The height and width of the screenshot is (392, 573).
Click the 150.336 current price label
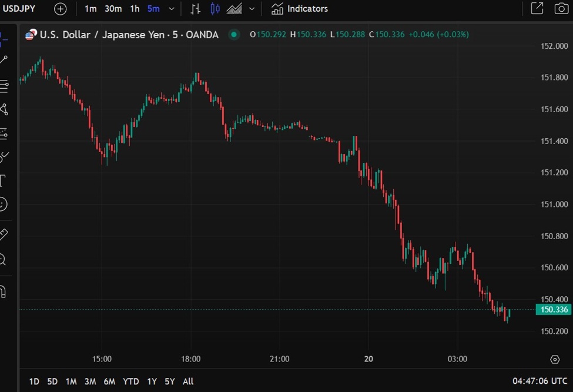tap(554, 310)
